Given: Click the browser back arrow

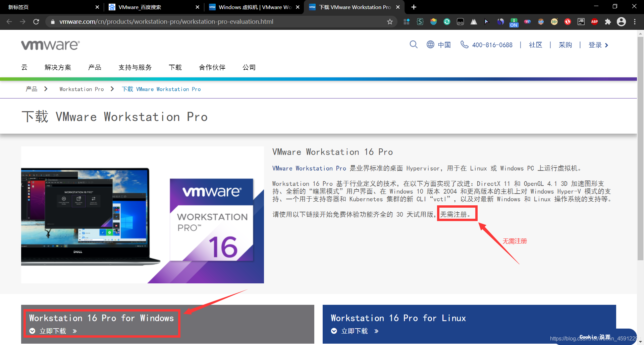Looking at the screenshot, I should pyautogui.click(x=9, y=22).
